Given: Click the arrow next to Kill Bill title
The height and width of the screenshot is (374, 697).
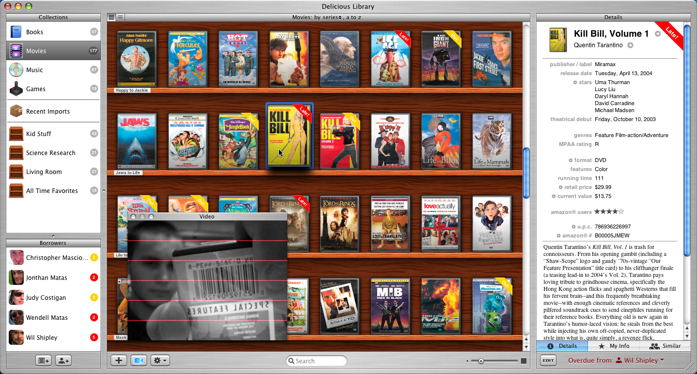Looking at the screenshot, I should (x=657, y=34).
